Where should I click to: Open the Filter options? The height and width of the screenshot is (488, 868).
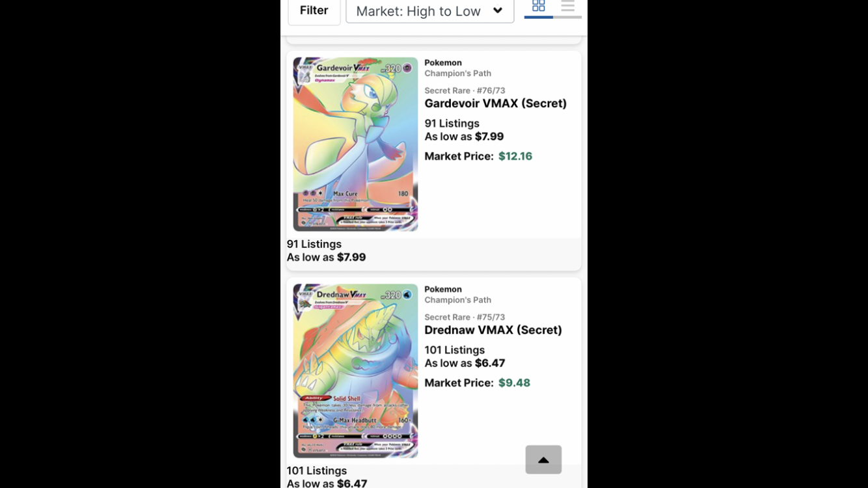pos(314,10)
